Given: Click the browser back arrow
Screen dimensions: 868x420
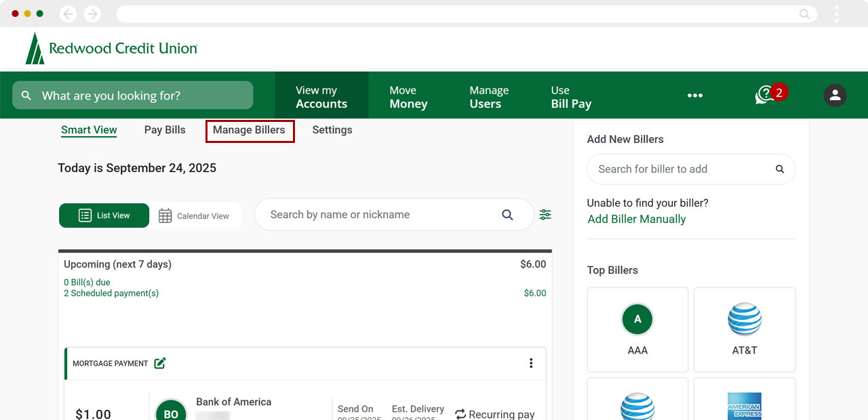Looking at the screenshot, I should pos(68,13).
